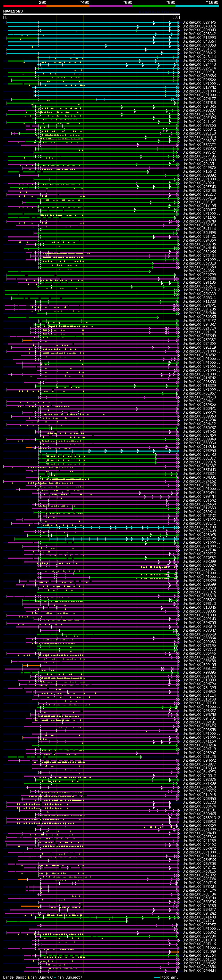Select hit UniRef100_C6TFZ1

tap(199, 236)
